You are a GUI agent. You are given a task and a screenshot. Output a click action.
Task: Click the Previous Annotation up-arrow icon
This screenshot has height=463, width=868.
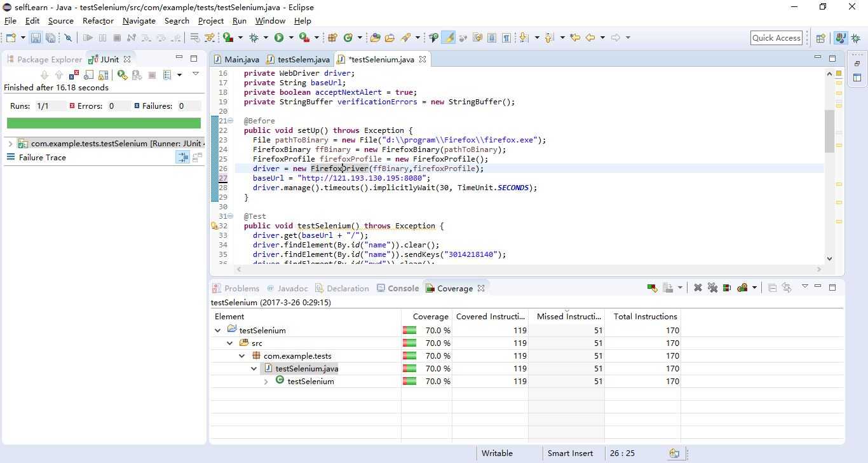click(549, 38)
